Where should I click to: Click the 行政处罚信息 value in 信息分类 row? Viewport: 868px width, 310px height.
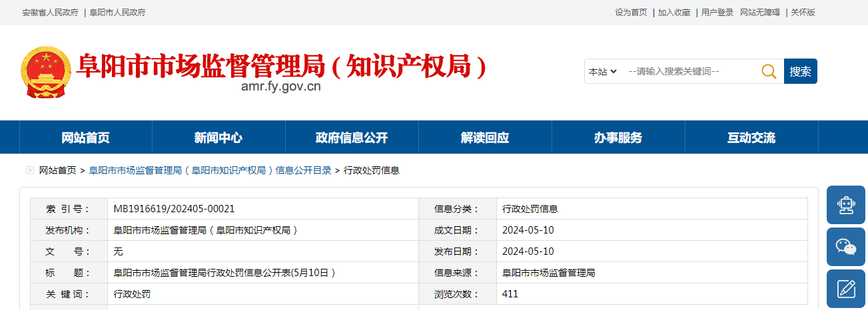click(530, 209)
